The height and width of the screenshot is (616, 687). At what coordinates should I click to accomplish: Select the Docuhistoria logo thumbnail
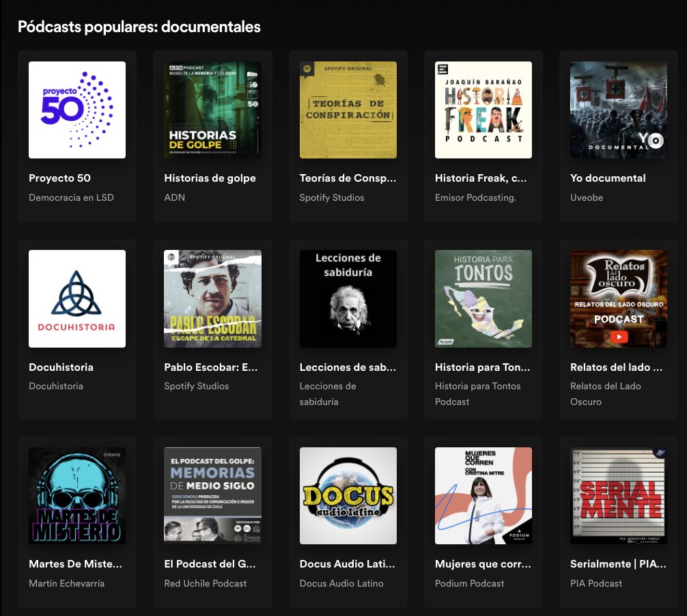pos(77,299)
